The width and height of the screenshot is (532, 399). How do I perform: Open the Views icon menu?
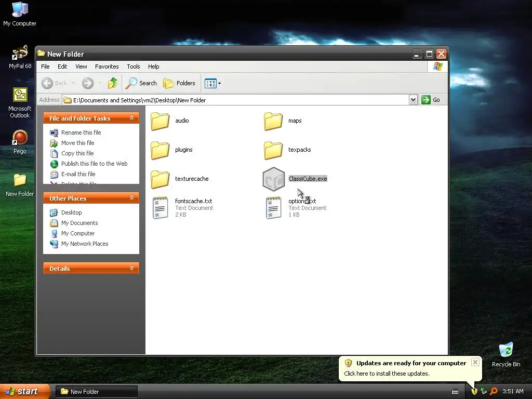point(212,83)
